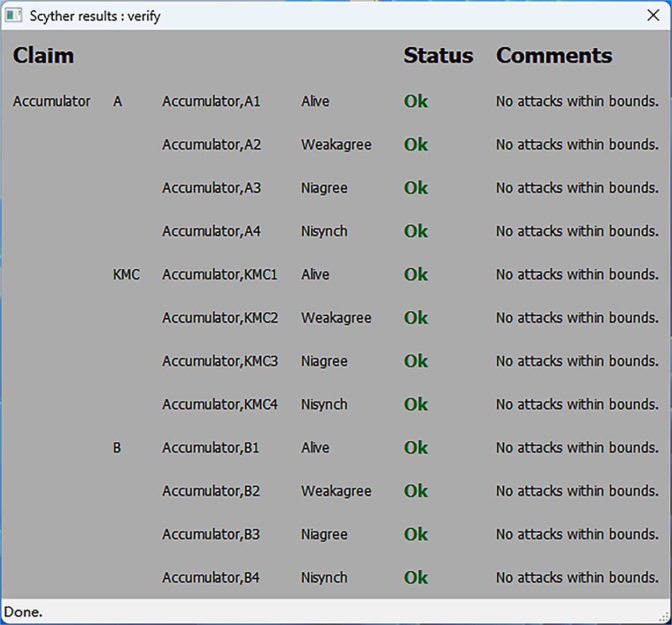The image size is (672, 625).
Task: Click the Scyther window icon in title bar
Action: point(13,16)
